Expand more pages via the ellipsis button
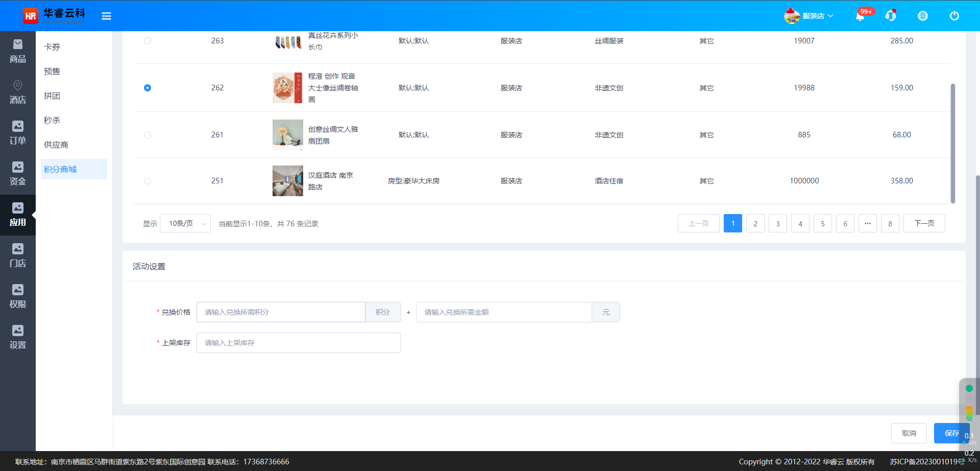This screenshot has width=980, height=471. tap(867, 224)
